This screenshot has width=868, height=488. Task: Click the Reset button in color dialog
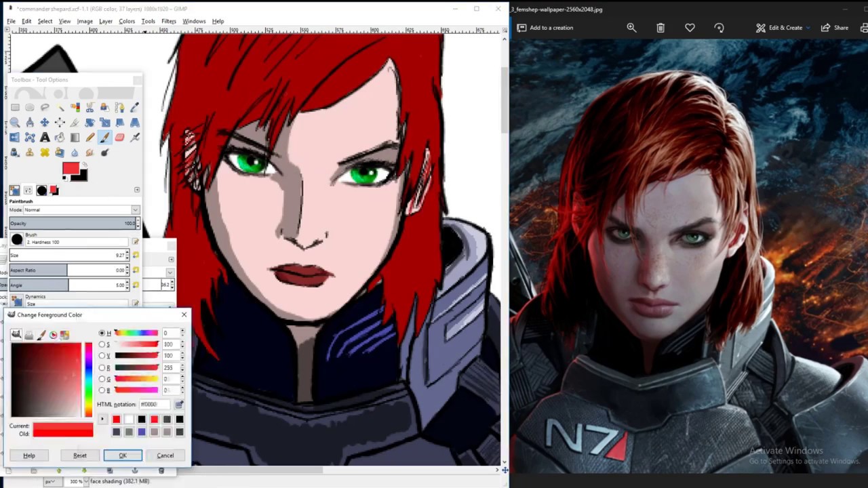80,455
